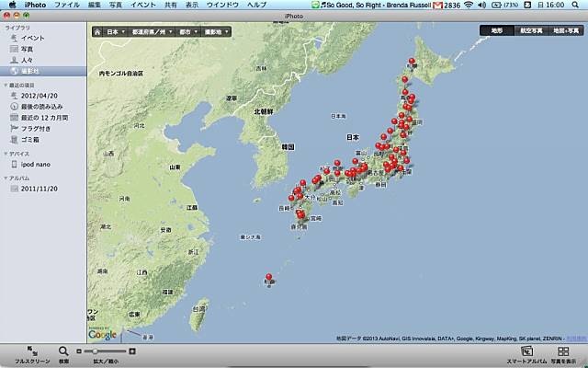Open the ファイル menu
The width and height of the screenshot is (588, 368).
[67, 5]
